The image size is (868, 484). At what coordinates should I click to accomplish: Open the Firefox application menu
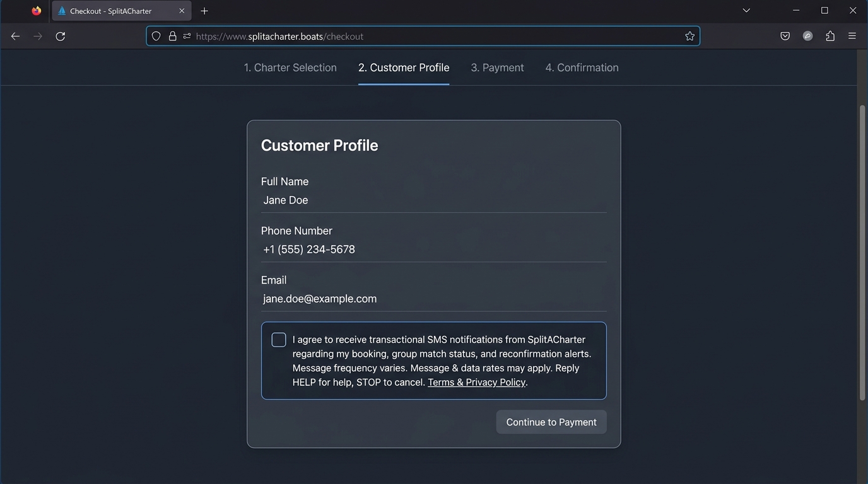point(852,37)
